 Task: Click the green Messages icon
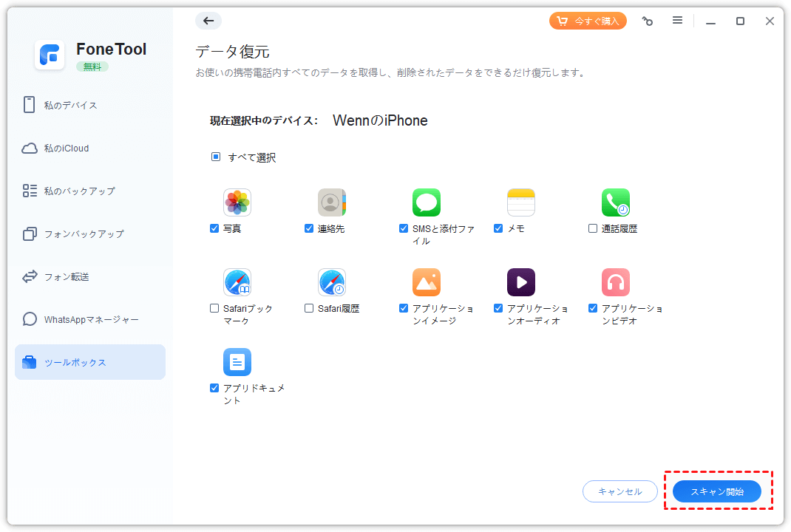(427, 202)
